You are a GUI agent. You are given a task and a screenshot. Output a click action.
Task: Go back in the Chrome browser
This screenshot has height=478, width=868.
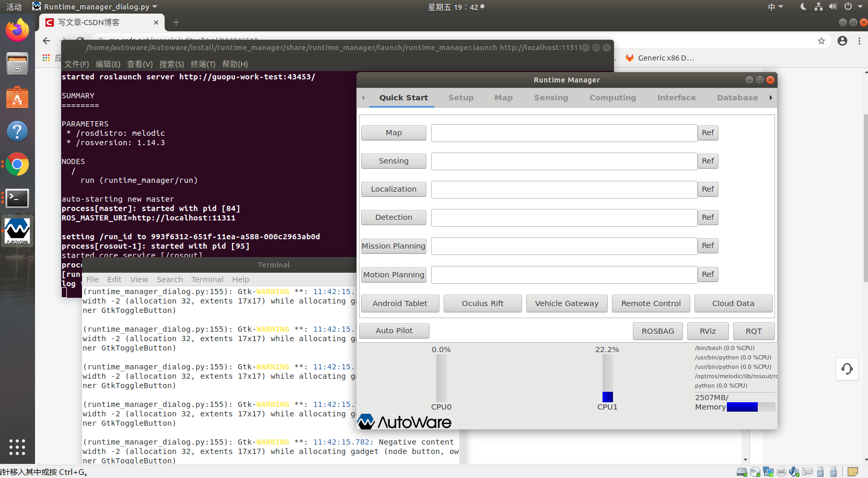click(x=47, y=41)
